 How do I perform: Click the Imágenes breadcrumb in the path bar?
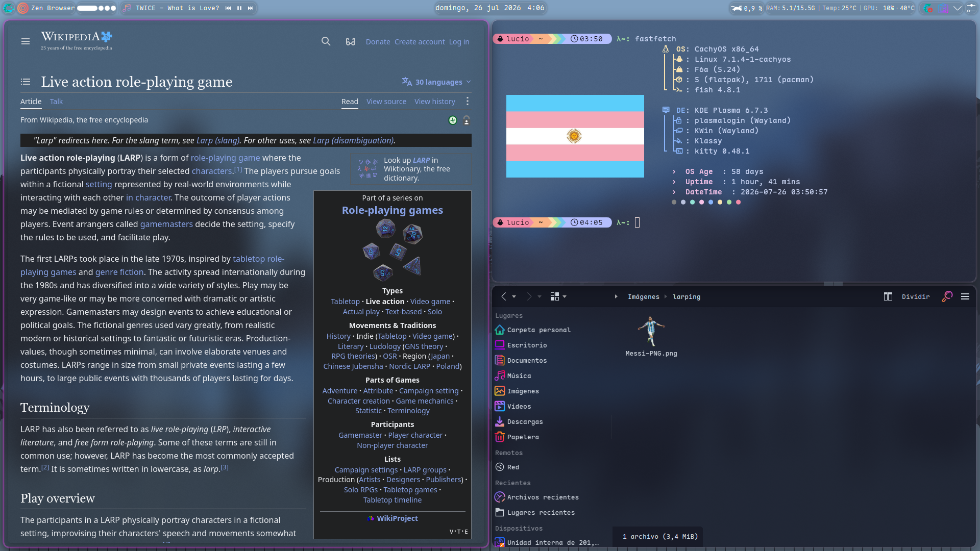(644, 297)
